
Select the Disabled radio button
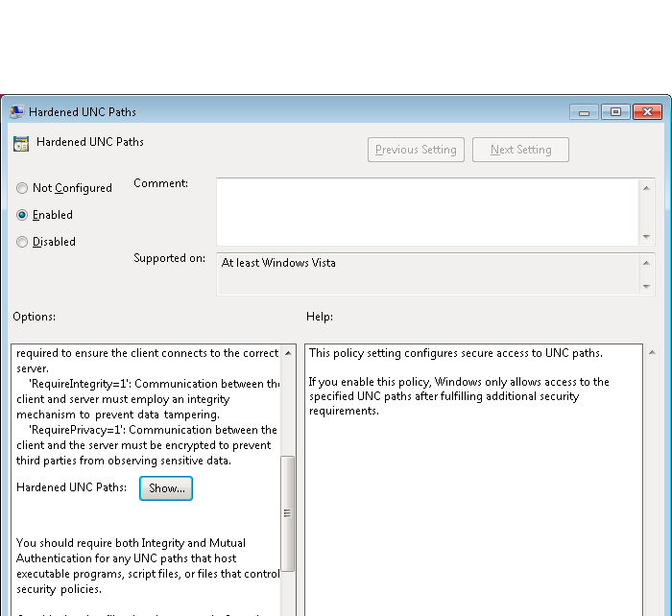click(x=22, y=242)
